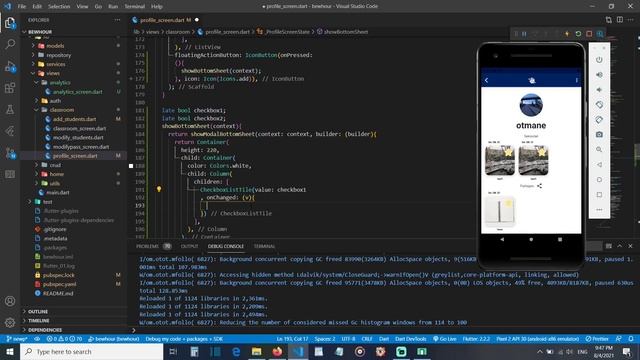Open emulator extended controls ellipsis
This screenshot has width=640, height=360.
click(x=599, y=210)
